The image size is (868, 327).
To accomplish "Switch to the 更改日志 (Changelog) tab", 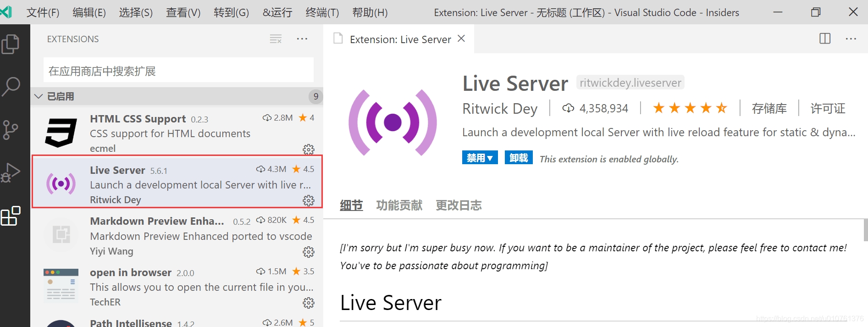I will (x=459, y=205).
